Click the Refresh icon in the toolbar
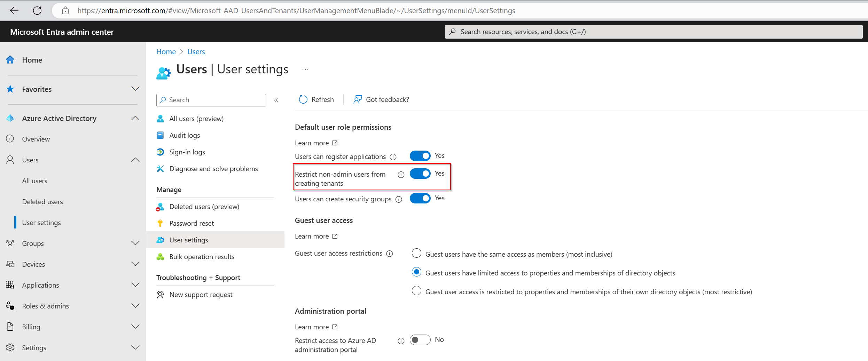This screenshot has height=361, width=868. point(303,100)
